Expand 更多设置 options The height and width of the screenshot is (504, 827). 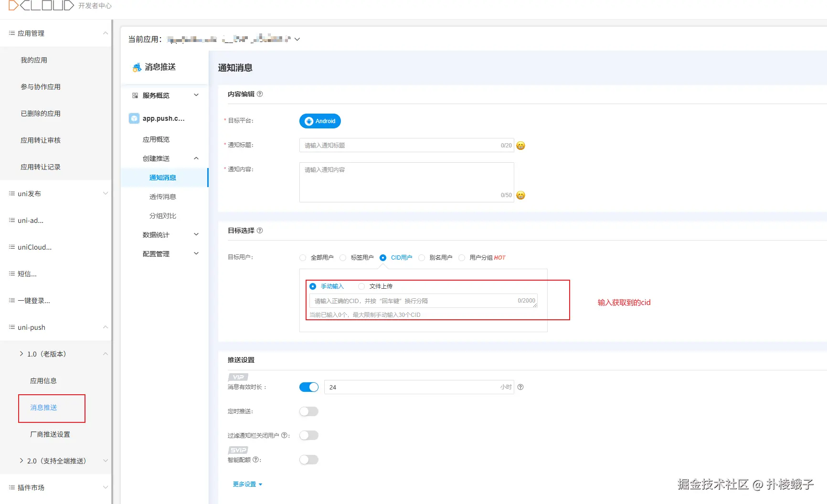247,484
